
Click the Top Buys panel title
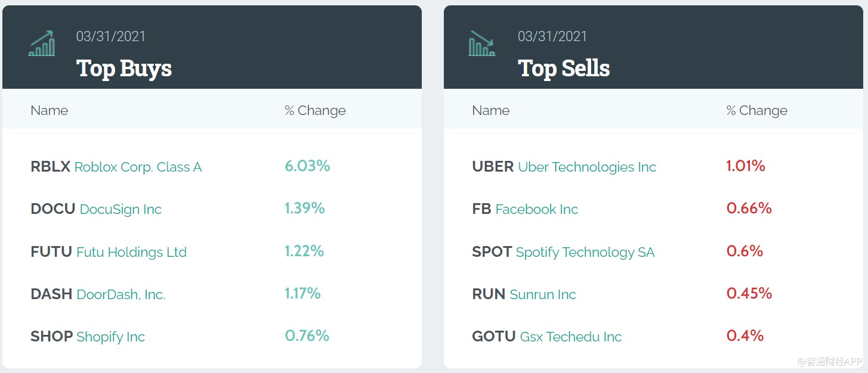124,68
